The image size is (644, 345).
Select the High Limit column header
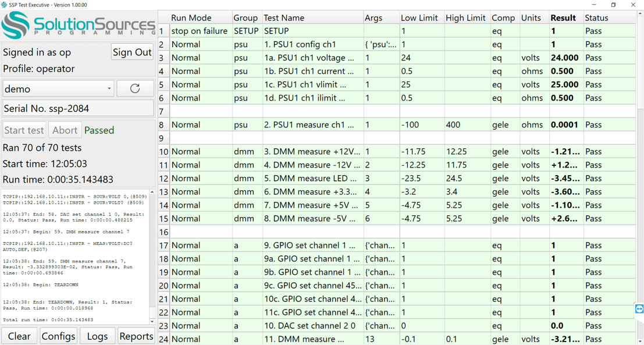click(x=468, y=17)
